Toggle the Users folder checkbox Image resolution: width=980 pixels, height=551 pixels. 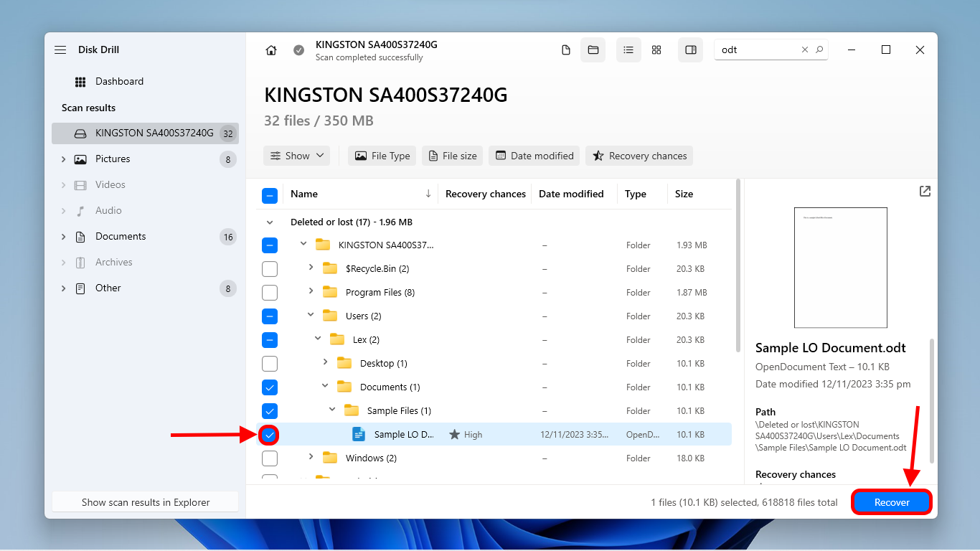270,316
